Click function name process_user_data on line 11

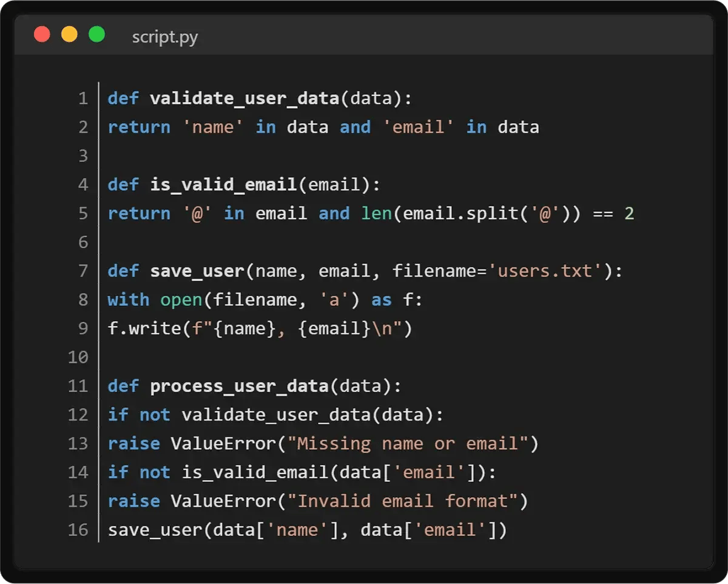coord(239,386)
